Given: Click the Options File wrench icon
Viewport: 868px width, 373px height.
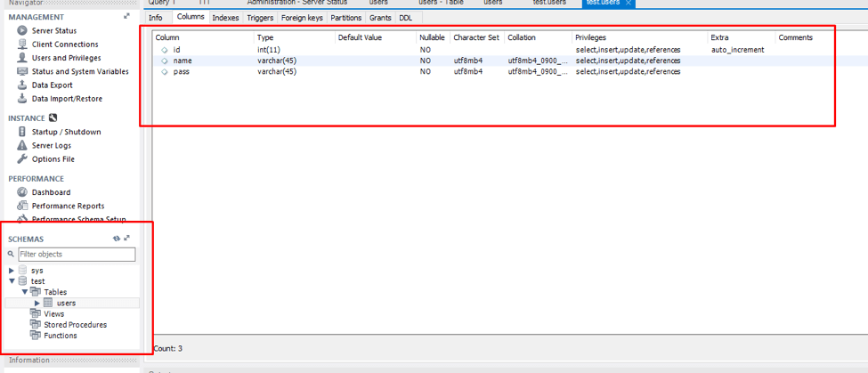Looking at the screenshot, I should click(22, 158).
